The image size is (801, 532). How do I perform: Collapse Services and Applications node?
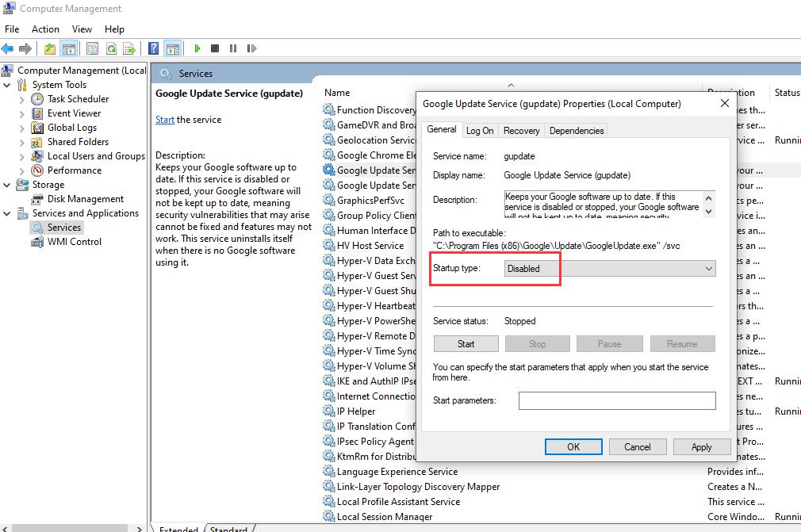pos(6,213)
